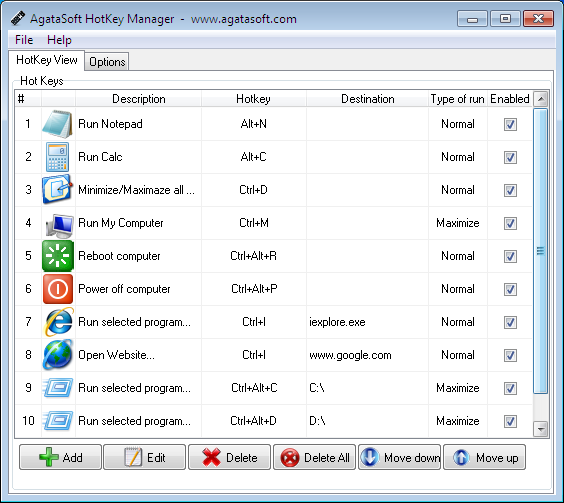Viewport: 564px width, 503px height.
Task: Select the Run Notepad description
Action: [x=110, y=124]
